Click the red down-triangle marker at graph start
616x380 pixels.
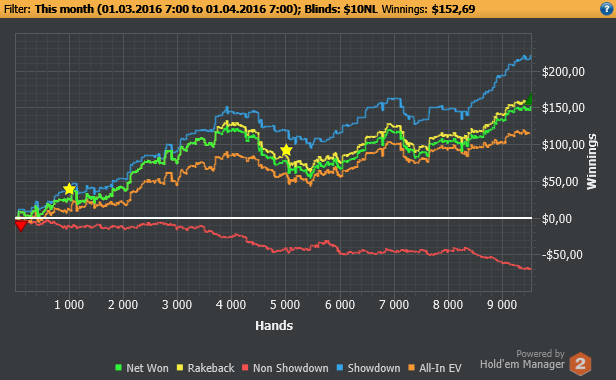20,226
